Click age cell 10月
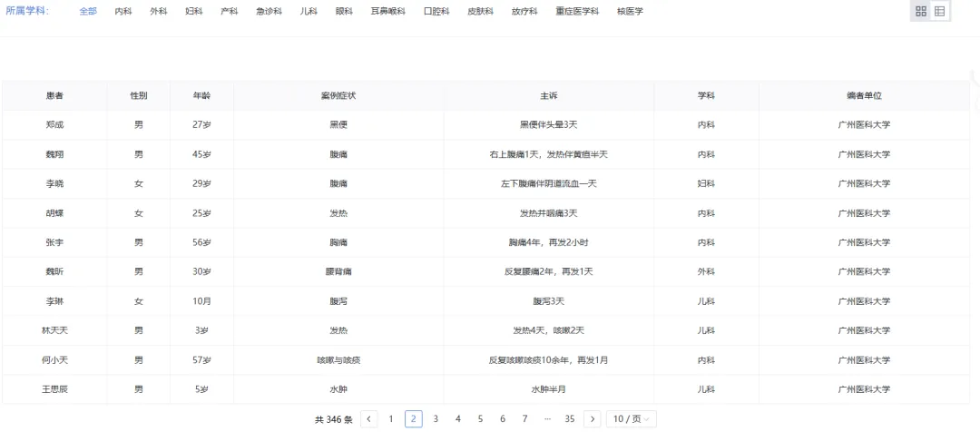Image resolution: width=980 pixels, height=432 pixels. click(x=201, y=301)
